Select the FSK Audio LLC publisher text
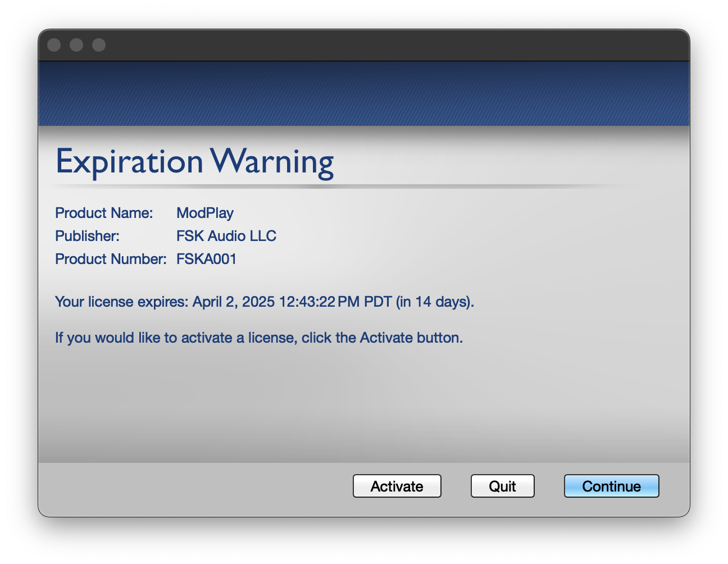Screen dimensions: 728x564 pos(226,236)
